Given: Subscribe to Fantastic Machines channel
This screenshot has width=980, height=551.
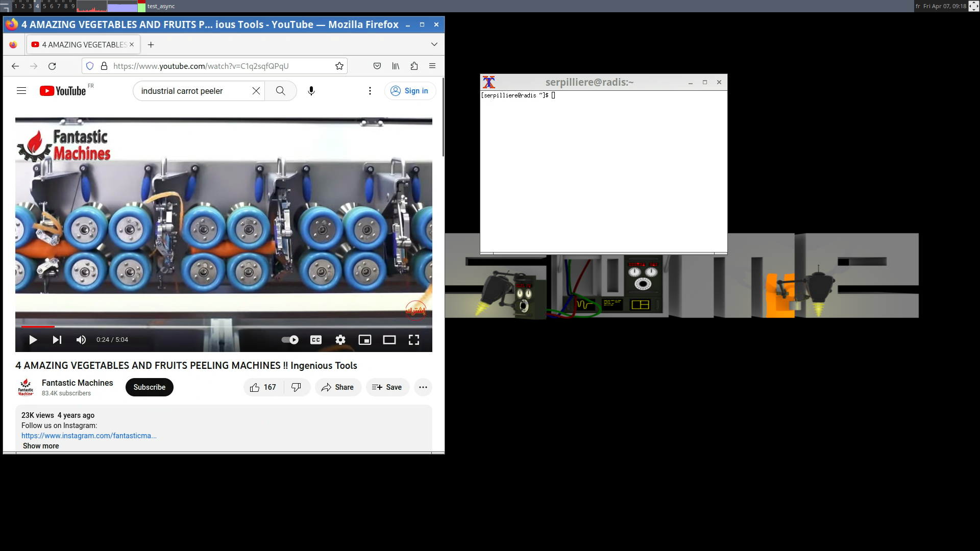Looking at the screenshot, I should (150, 387).
